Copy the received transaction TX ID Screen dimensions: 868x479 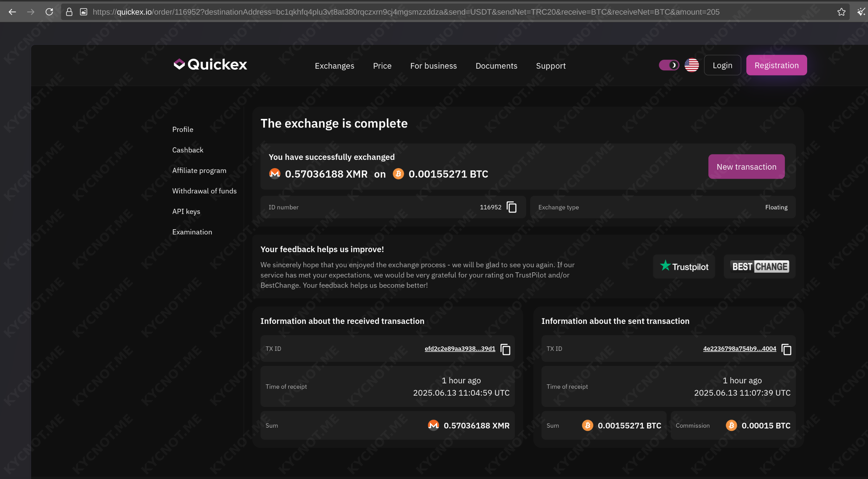coord(505,349)
